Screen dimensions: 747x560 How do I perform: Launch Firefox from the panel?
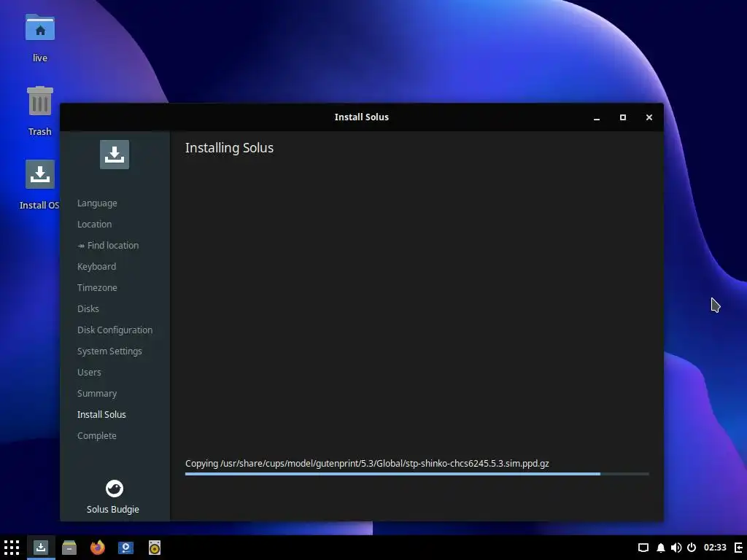click(98, 548)
